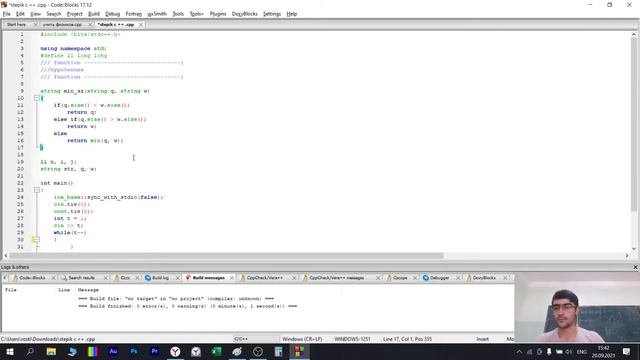Collapse the min_sz function fold at line 10
This screenshot has height=360, width=640.
(x=37, y=98)
